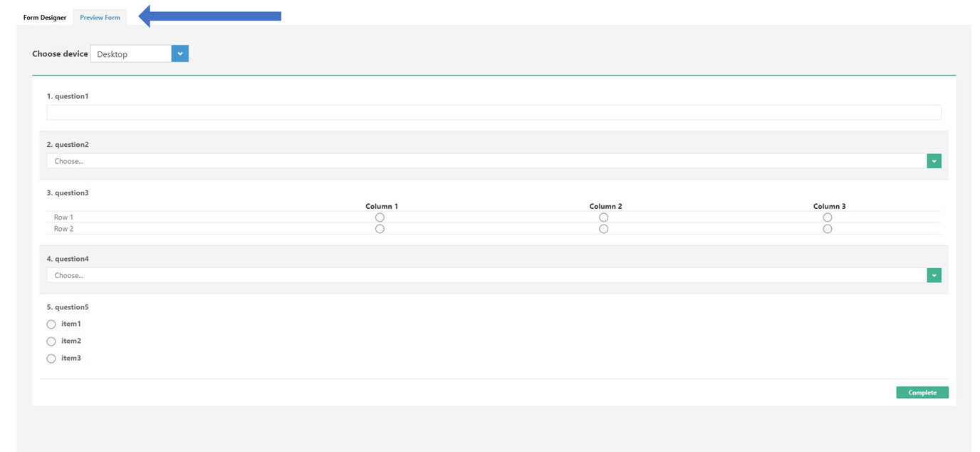The height and width of the screenshot is (452, 980).
Task: Select Column 1 radio for Row 1
Action: (x=380, y=217)
